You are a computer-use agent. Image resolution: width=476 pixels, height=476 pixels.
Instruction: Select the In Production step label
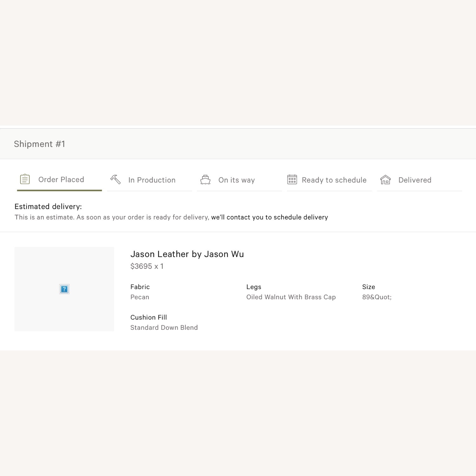pos(152,180)
